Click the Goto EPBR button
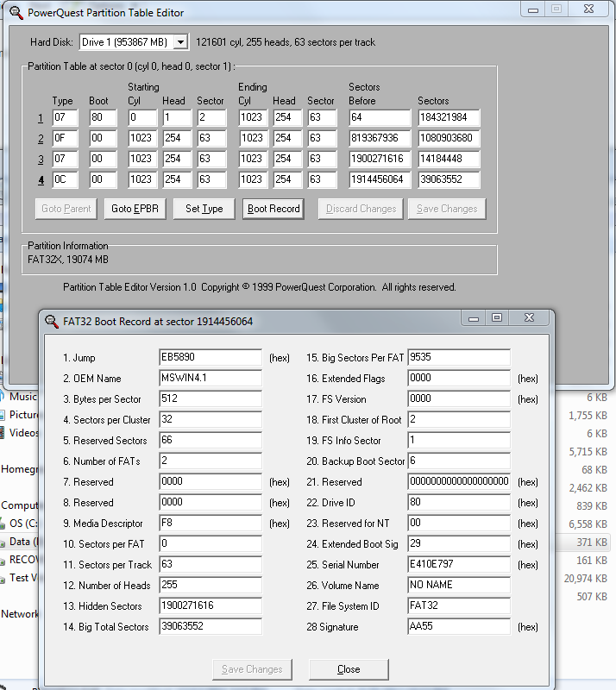Image resolution: width=616 pixels, height=690 pixels. coord(135,209)
